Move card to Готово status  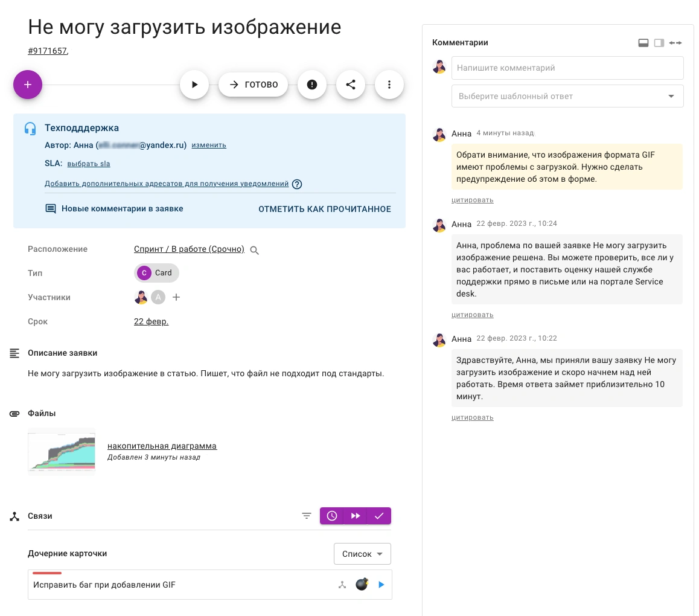pyautogui.click(x=254, y=85)
